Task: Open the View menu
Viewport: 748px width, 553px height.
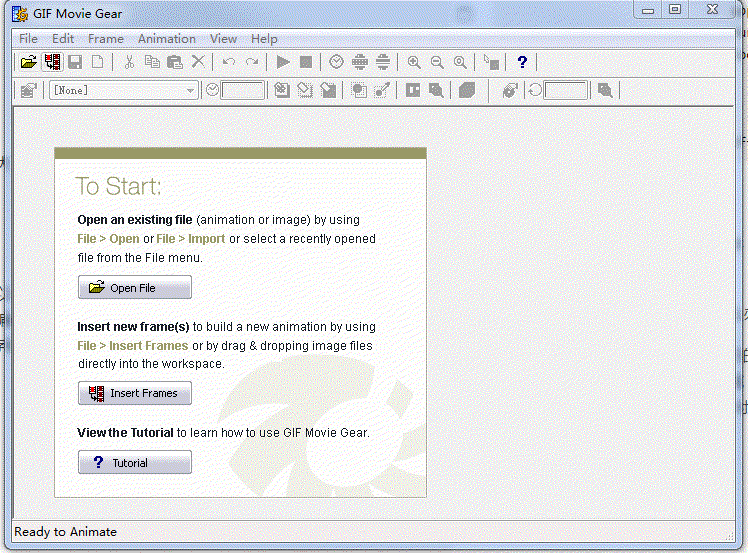Action: pos(223,39)
